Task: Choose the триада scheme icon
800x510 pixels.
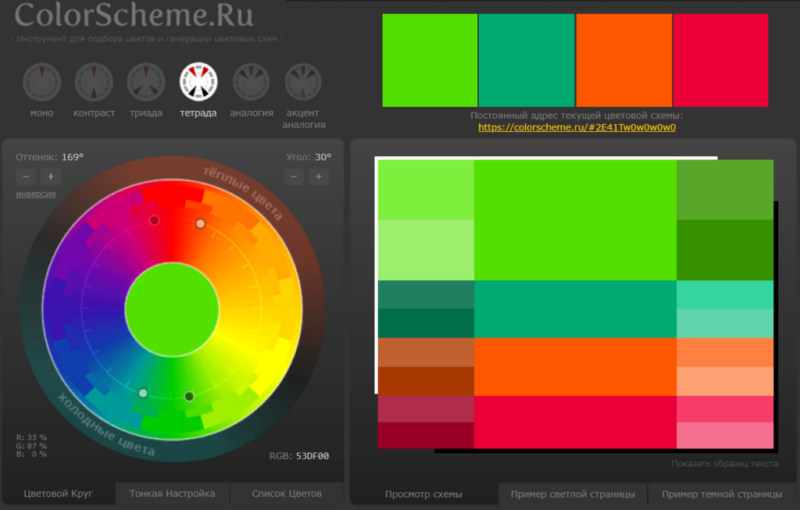Action: pyautogui.click(x=146, y=82)
